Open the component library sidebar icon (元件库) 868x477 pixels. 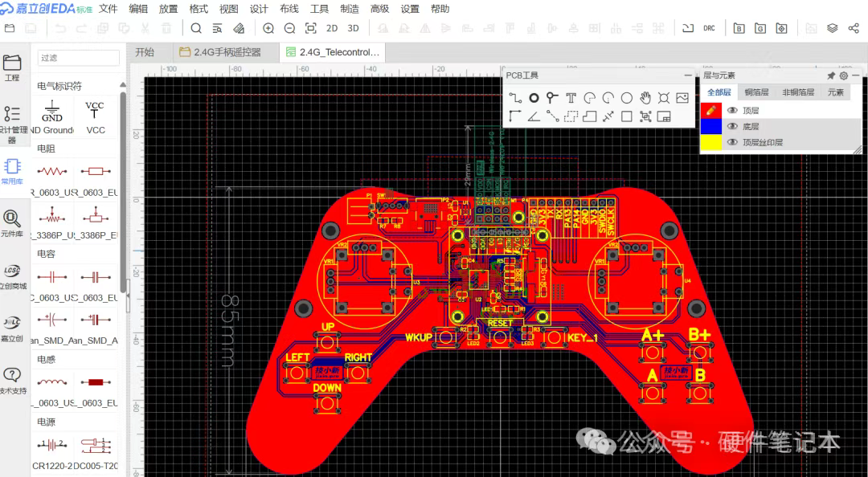point(12,222)
